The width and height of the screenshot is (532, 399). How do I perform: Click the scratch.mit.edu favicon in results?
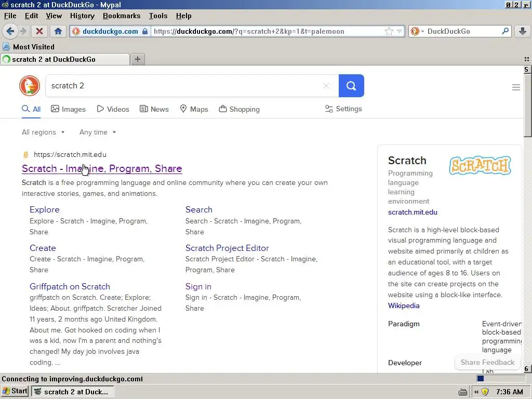point(25,155)
